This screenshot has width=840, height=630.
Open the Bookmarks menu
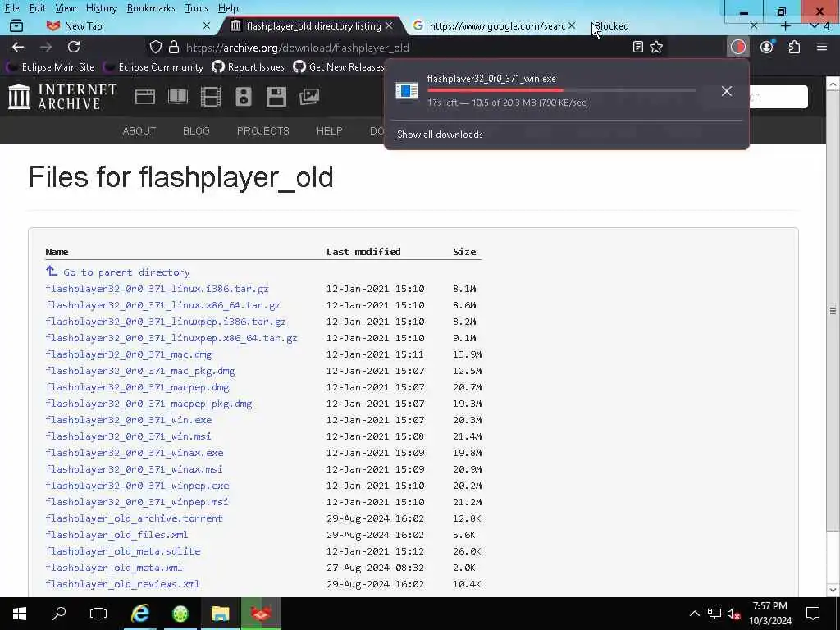click(151, 8)
